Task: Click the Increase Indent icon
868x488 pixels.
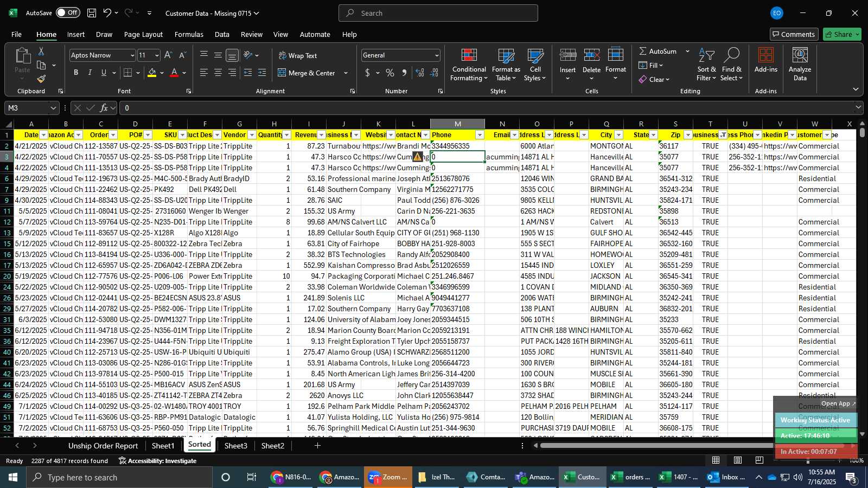Action: point(262,73)
